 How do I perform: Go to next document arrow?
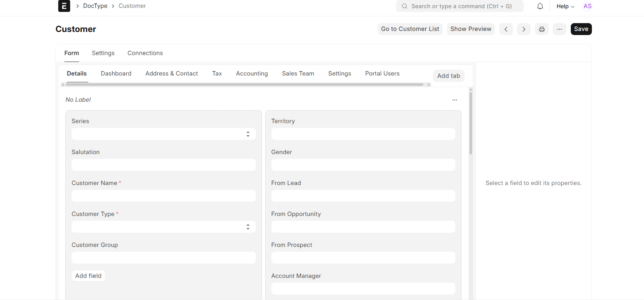pyautogui.click(x=523, y=29)
